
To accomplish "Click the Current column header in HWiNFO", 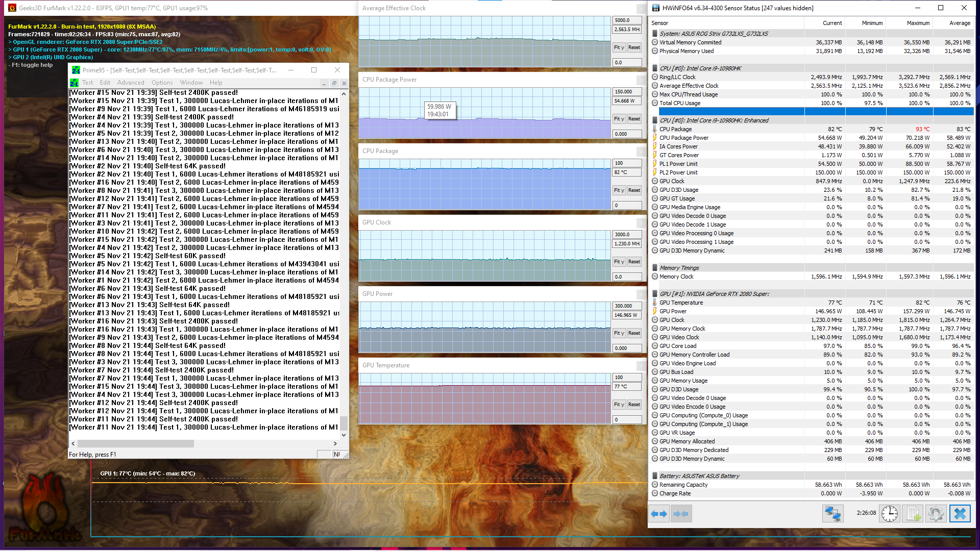I will tap(824, 23).
